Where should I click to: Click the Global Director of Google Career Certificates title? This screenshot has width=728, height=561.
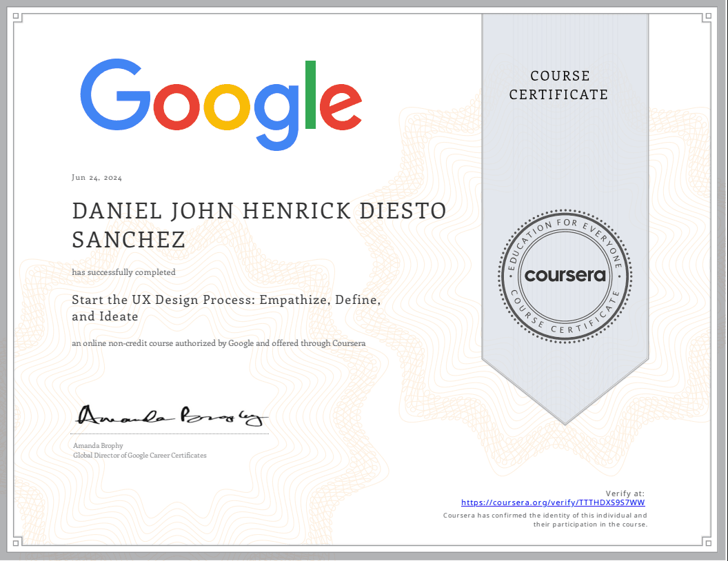click(x=140, y=456)
